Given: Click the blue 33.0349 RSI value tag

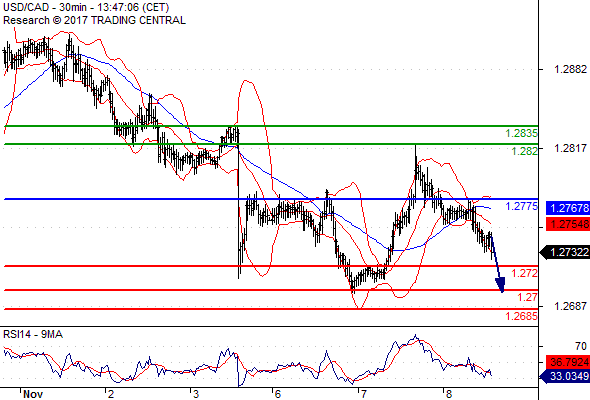Looking at the screenshot, I should point(565,376).
